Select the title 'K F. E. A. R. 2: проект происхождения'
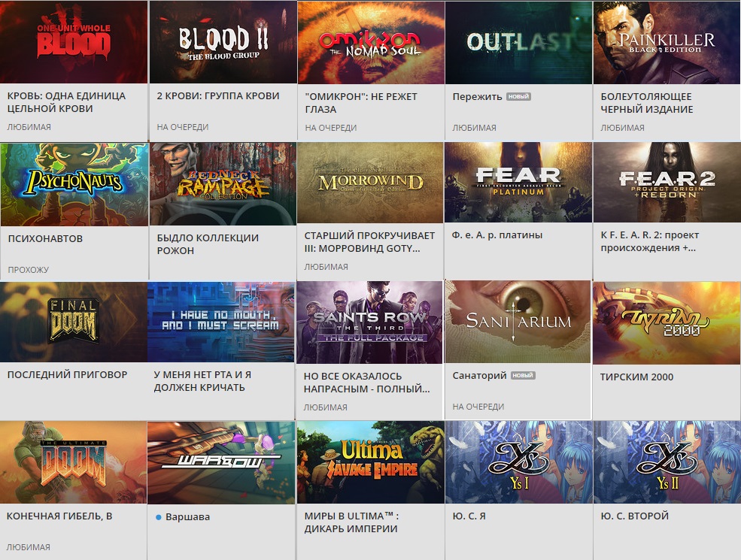Screen dimensions: 741x560 click(650, 241)
